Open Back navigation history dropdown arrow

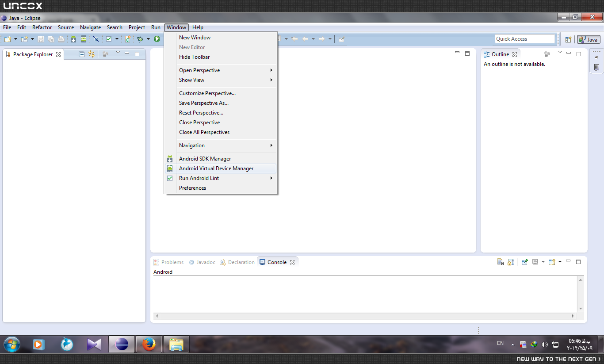pos(313,39)
